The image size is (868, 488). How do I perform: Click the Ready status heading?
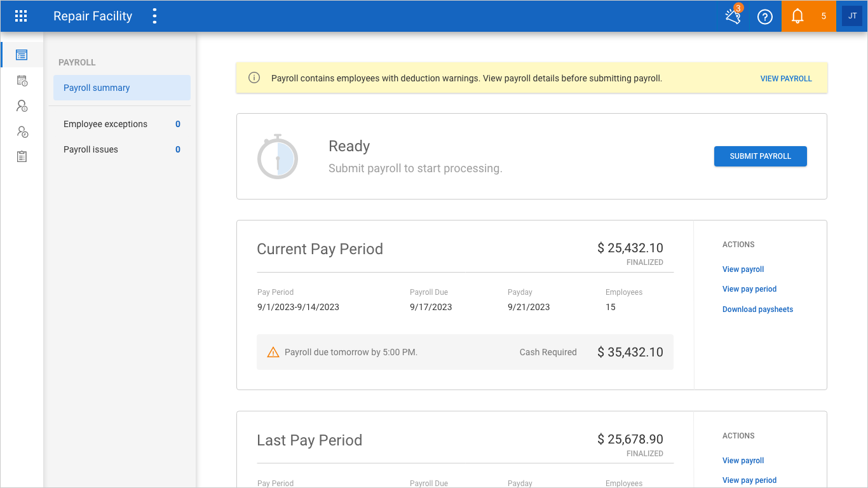[x=349, y=146]
